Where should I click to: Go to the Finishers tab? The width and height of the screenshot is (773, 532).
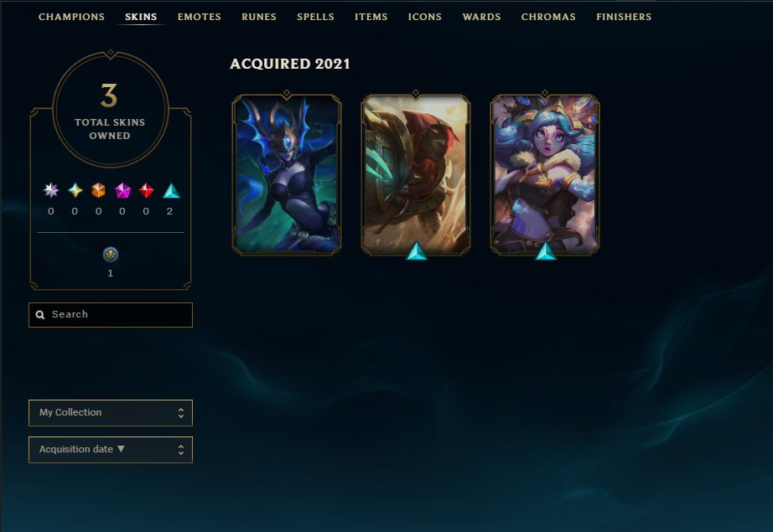624,17
